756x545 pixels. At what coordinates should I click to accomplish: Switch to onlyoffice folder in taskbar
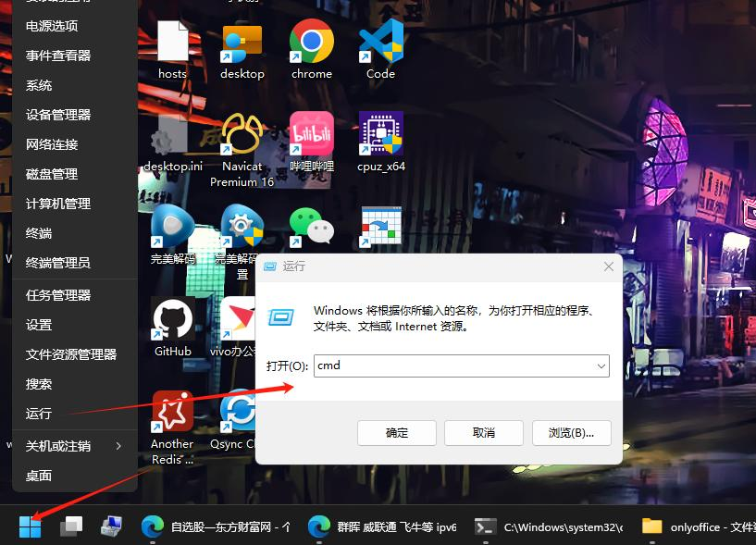(697, 527)
